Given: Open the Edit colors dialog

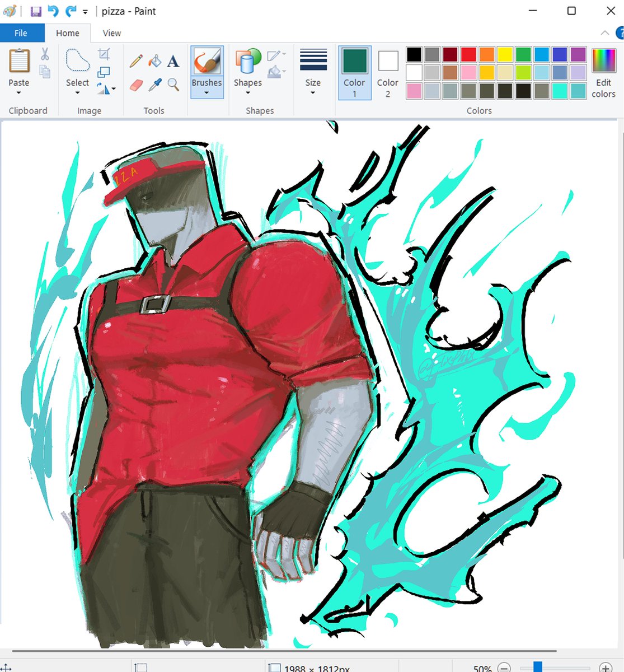Looking at the screenshot, I should [x=603, y=73].
